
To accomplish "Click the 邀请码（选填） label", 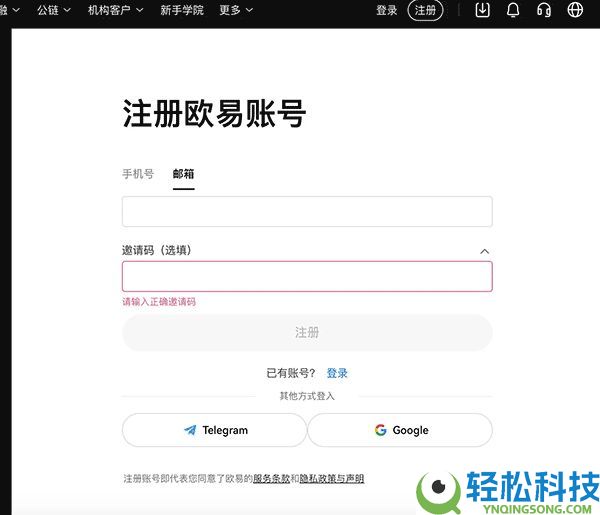I will (157, 250).
